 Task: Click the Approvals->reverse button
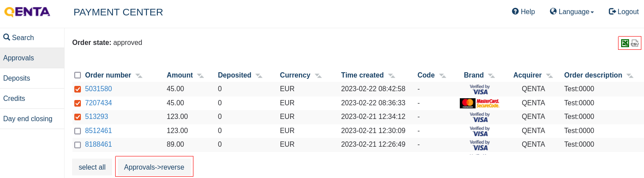(x=154, y=167)
